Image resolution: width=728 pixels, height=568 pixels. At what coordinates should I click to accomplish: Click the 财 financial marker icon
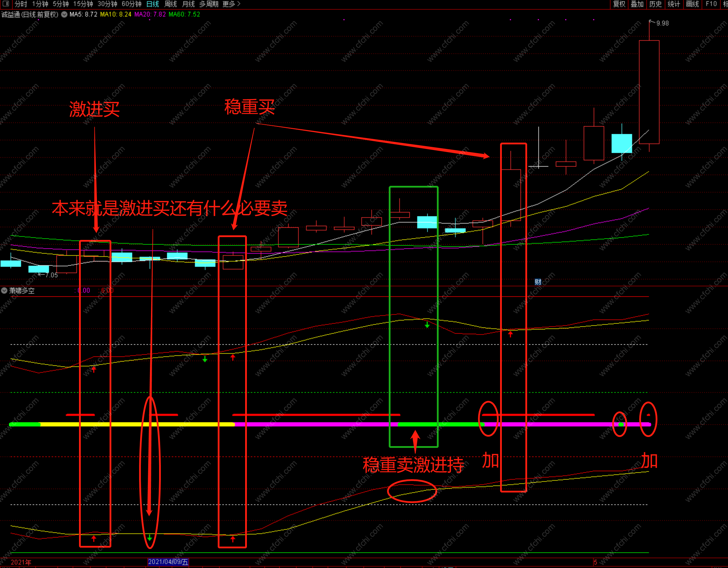538,282
